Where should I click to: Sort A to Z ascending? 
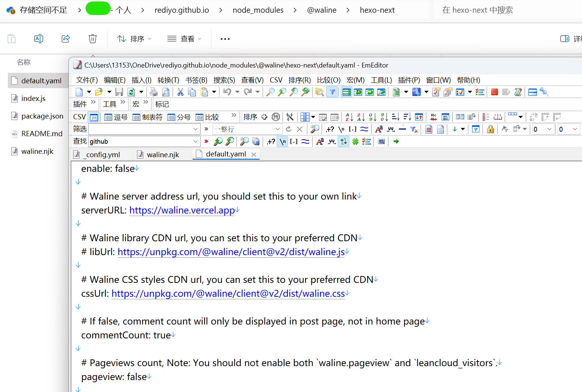click(349, 117)
